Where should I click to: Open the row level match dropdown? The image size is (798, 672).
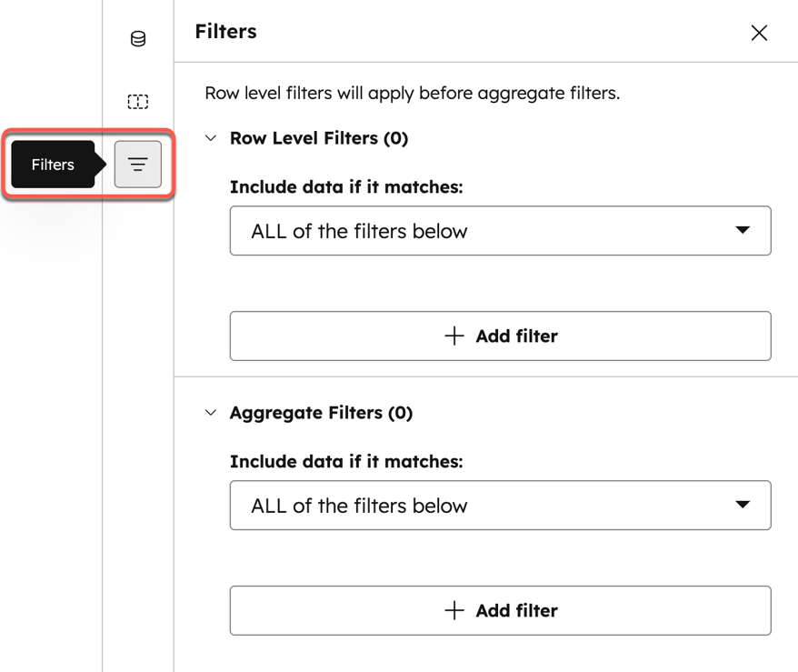(500, 231)
